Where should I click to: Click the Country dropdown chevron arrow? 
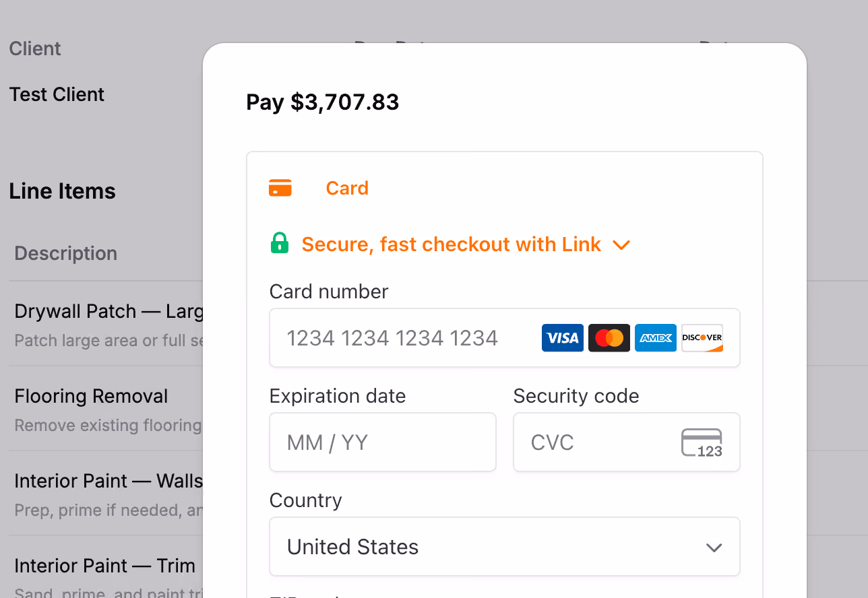tap(714, 547)
